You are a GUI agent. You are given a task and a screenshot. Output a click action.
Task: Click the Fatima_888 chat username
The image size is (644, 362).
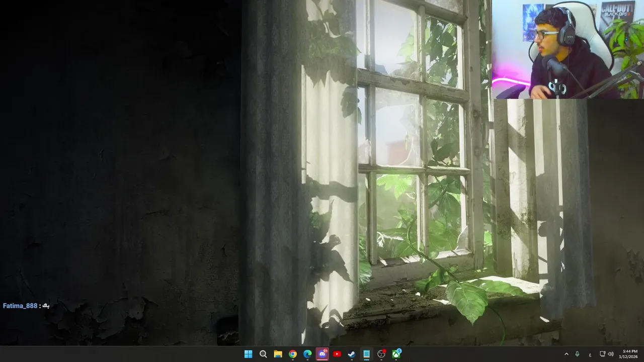coord(20,306)
